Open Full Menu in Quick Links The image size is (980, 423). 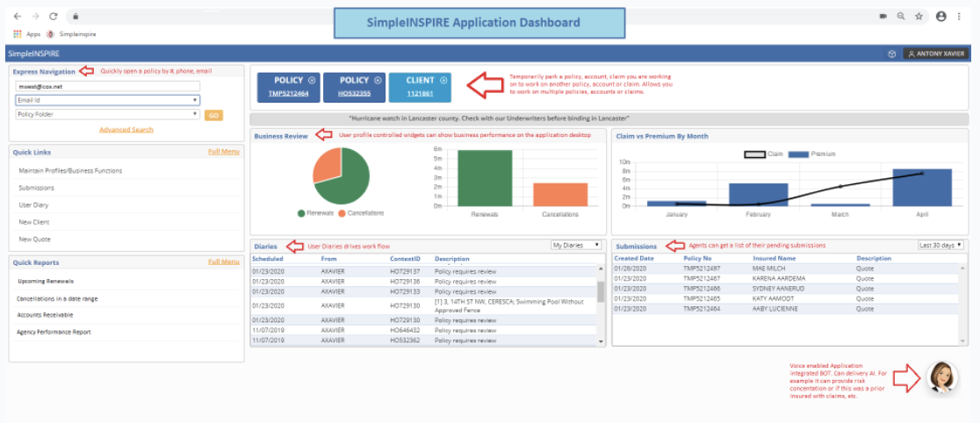pyautogui.click(x=224, y=152)
